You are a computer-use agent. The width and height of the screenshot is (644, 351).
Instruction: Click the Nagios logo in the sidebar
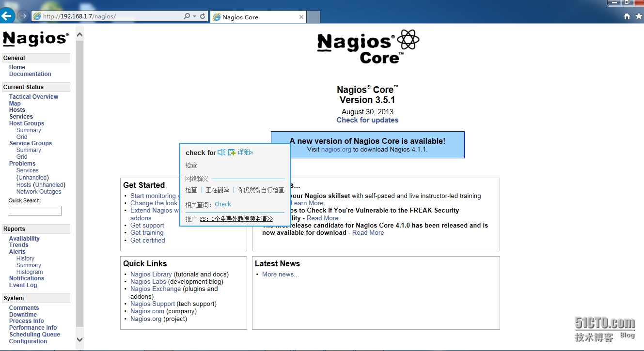click(36, 39)
